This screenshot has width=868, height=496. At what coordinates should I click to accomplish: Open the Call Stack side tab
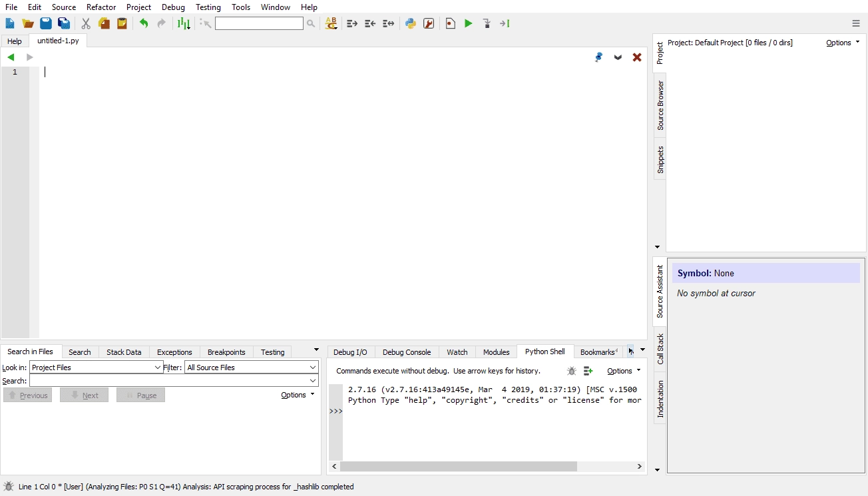point(660,349)
